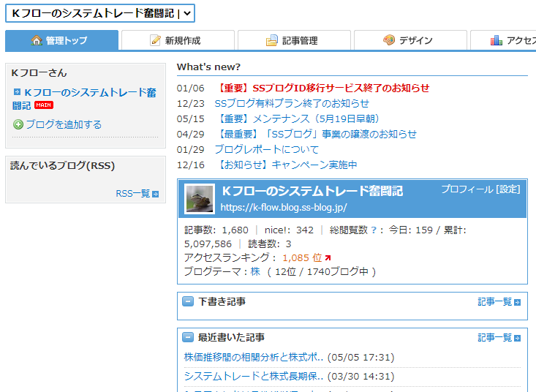This screenshot has height=392, width=536.
Task: Click 読者数: 3 statistic
Action: pyautogui.click(x=270, y=244)
